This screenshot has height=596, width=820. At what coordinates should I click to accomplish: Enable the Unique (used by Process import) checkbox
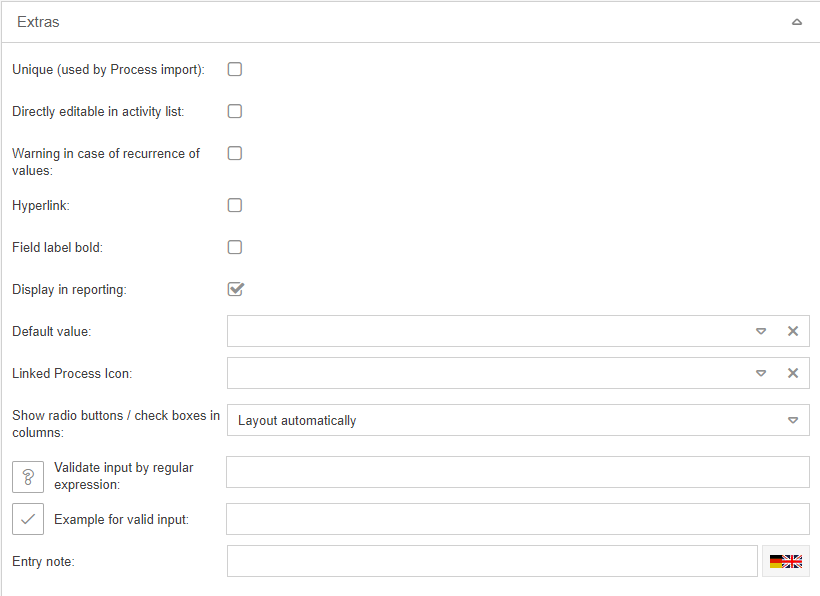click(235, 70)
